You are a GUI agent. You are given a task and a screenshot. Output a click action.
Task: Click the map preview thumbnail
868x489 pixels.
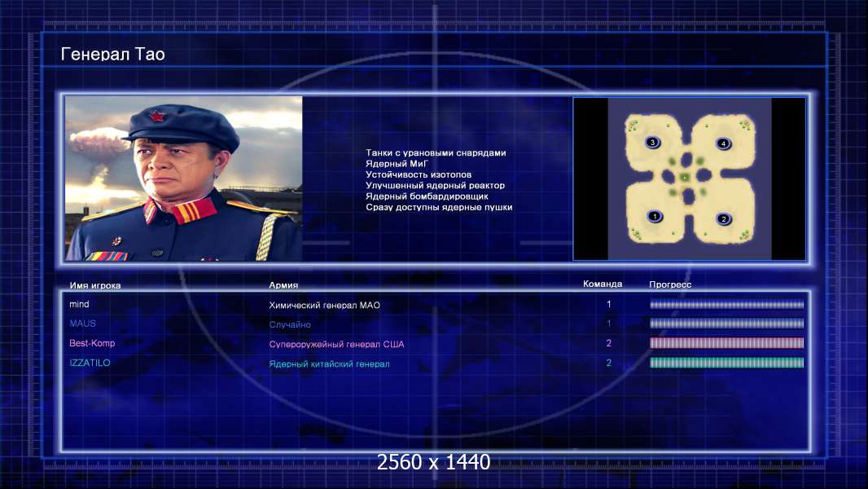point(689,178)
